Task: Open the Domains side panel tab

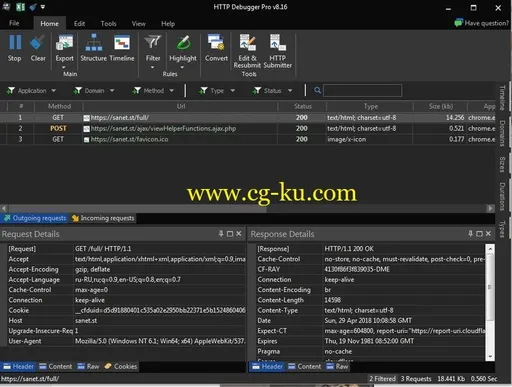Action: coord(502,133)
